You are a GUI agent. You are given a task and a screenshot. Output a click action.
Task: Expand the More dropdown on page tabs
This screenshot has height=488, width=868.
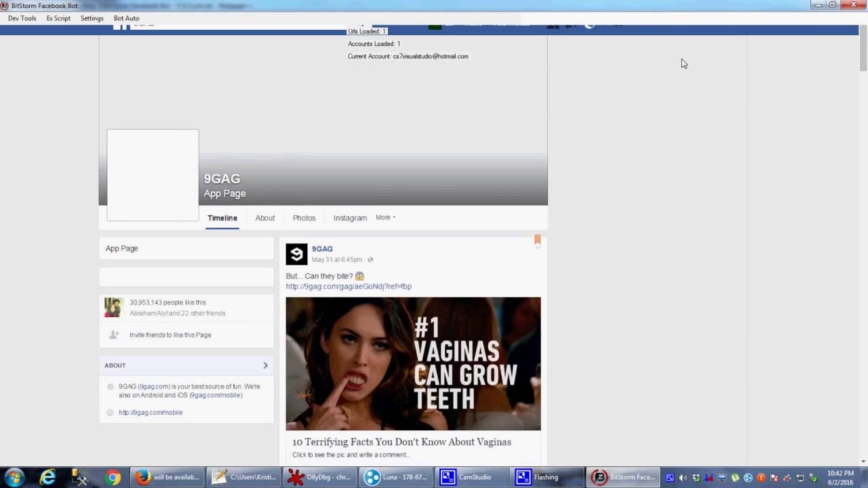(385, 218)
